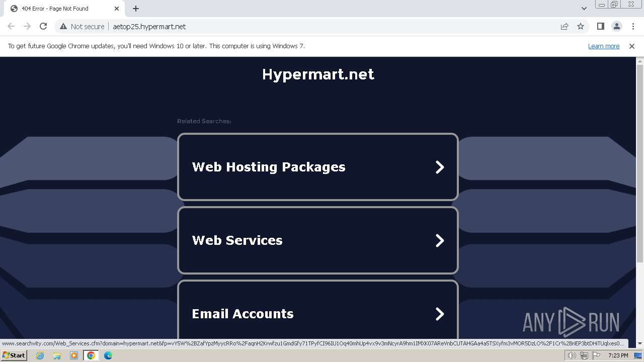Open the side panel icon
Screen dimensions: 644x362
point(601,27)
